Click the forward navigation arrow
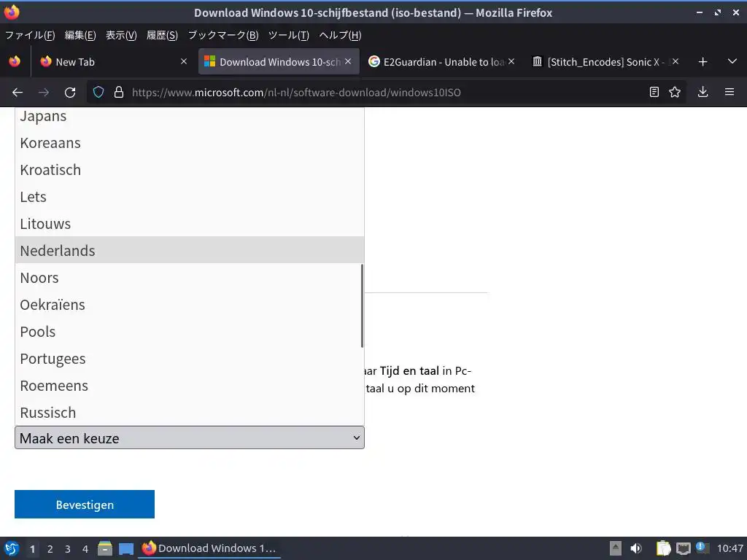747x560 pixels. coord(44,93)
